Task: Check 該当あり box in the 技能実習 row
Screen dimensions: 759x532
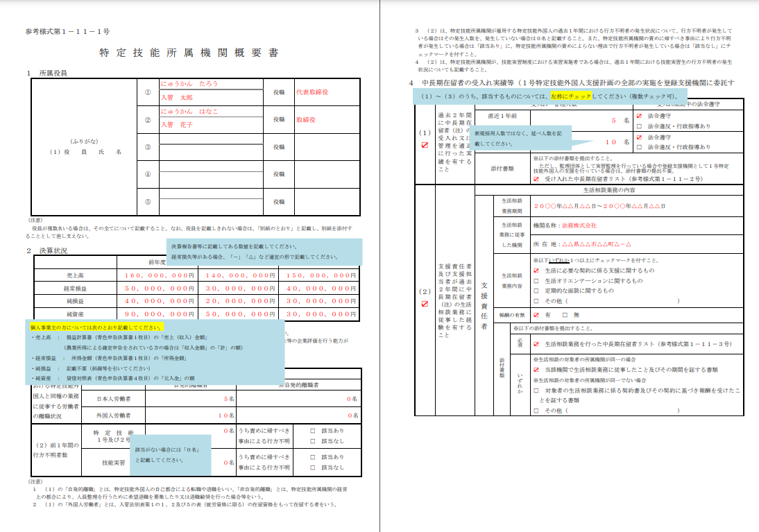Action: point(312,456)
